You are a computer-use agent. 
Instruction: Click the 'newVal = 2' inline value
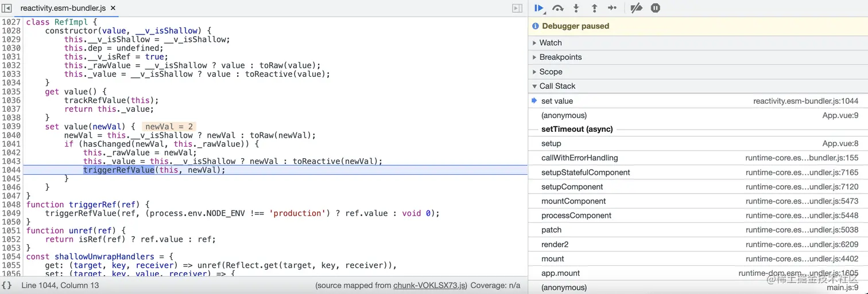coord(168,126)
